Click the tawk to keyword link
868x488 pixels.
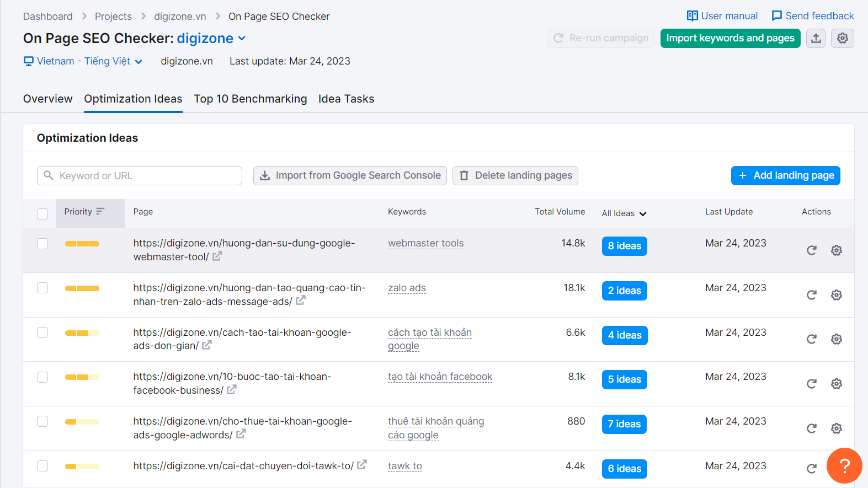[405, 466]
